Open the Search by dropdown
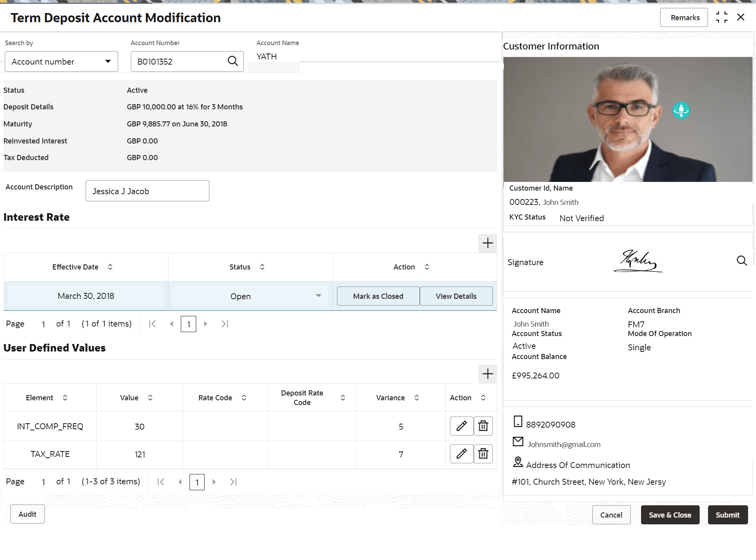This screenshot has height=560, width=756. [61, 61]
